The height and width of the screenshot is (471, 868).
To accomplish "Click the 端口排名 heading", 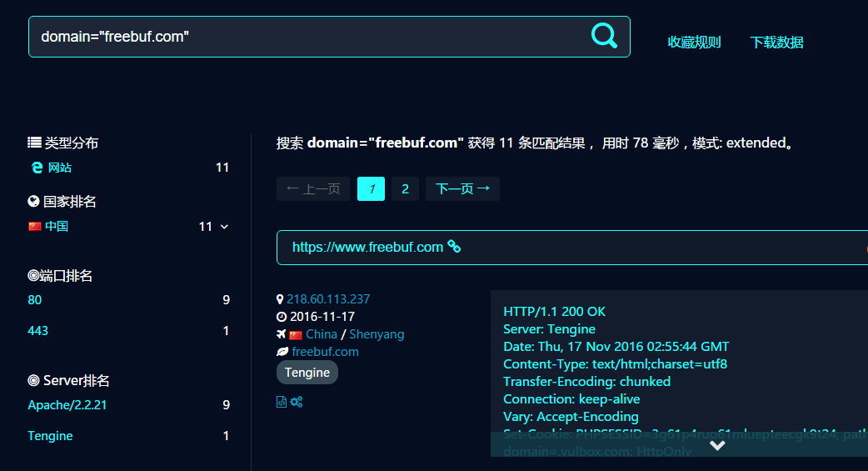I will pyautogui.click(x=60, y=275).
